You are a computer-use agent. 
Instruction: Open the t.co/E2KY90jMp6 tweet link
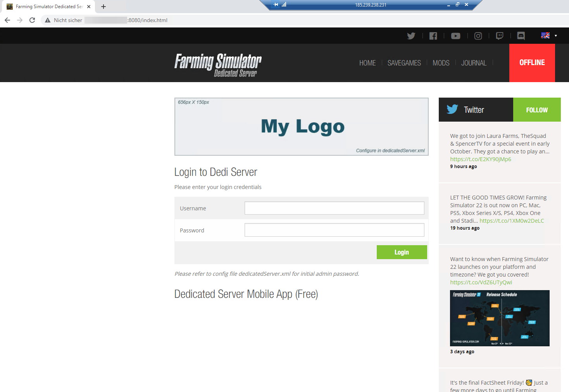tap(481, 159)
